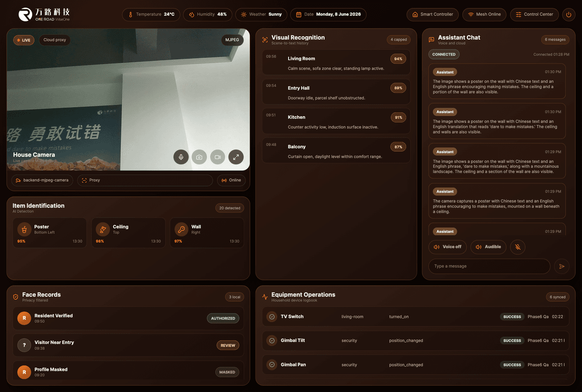Screen dimensions: 582x392
Task: Expand House Camera to fullscreen
Action: pyautogui.click(x=236, y=157)
